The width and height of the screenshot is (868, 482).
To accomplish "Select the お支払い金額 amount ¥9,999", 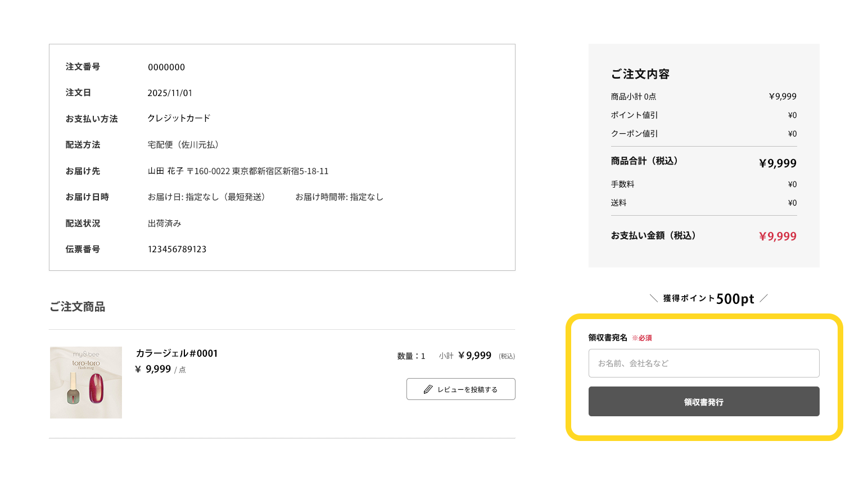I will [777, 236].
